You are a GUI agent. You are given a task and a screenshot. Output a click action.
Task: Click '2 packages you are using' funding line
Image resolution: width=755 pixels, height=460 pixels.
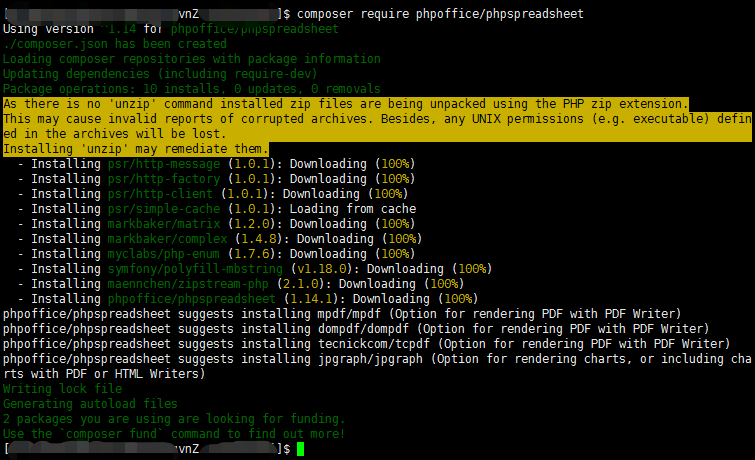[x=174, y=418]
